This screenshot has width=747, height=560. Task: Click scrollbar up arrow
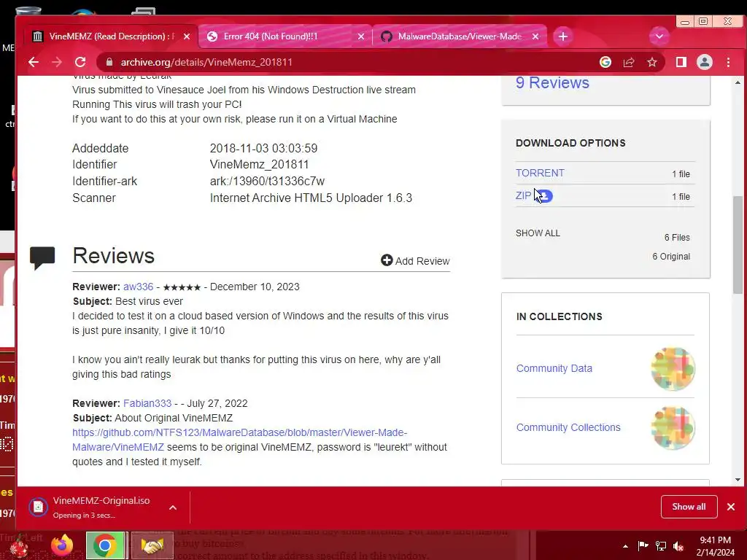click(738, 82)
